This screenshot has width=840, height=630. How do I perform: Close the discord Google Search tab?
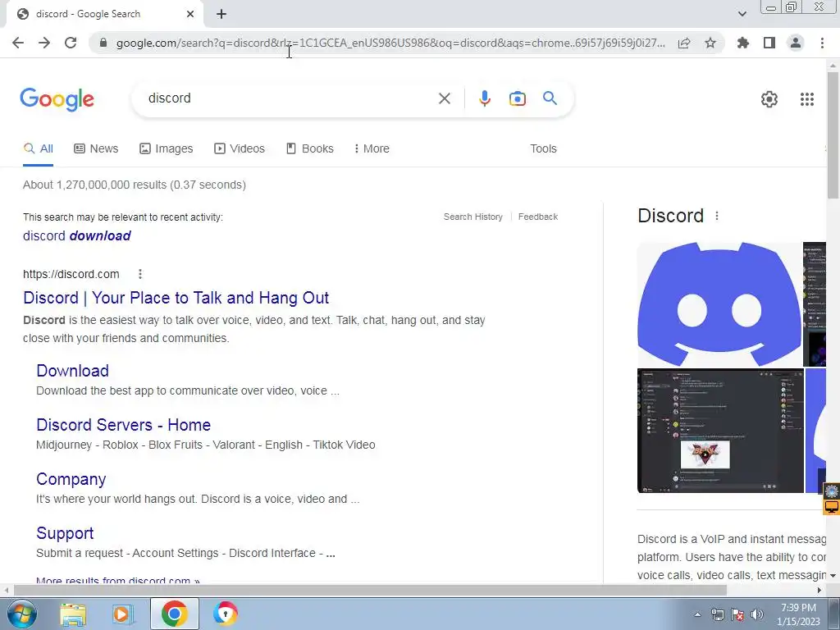[x=190, y=14]
